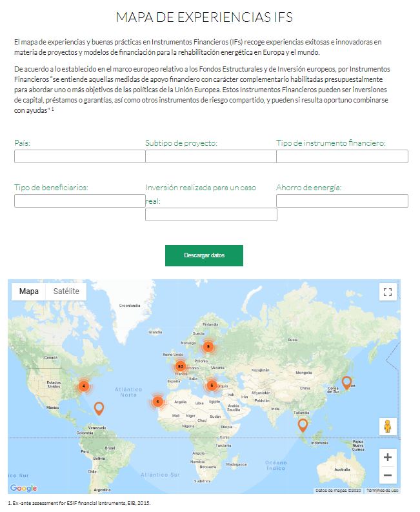Click the orange pin over Japan
Screen dimensions: 420x512
coord(346,382)
